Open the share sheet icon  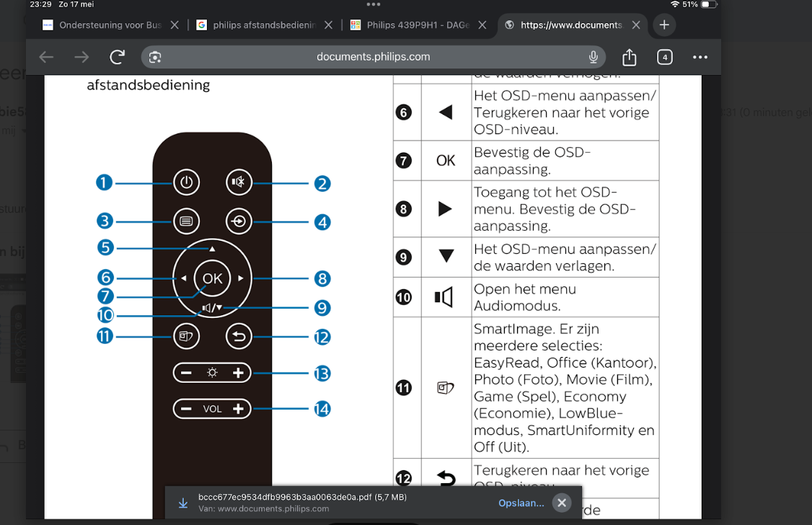tap(630, 57)
